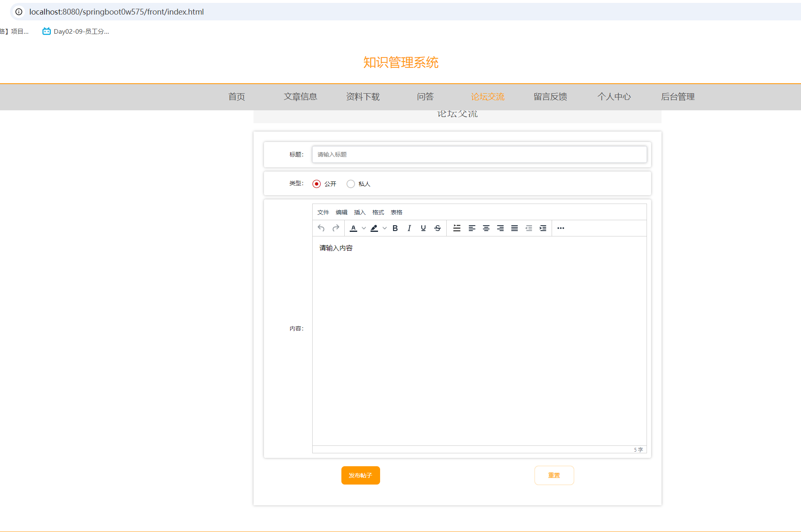
Task: Click the 知识管理系统 site title
Action: click(x=400, y=62)
